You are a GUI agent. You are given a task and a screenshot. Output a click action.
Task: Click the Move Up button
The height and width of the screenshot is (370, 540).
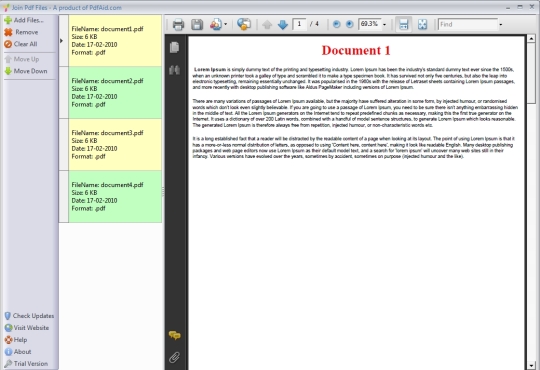pyautogui.click(x=22, y=59)
